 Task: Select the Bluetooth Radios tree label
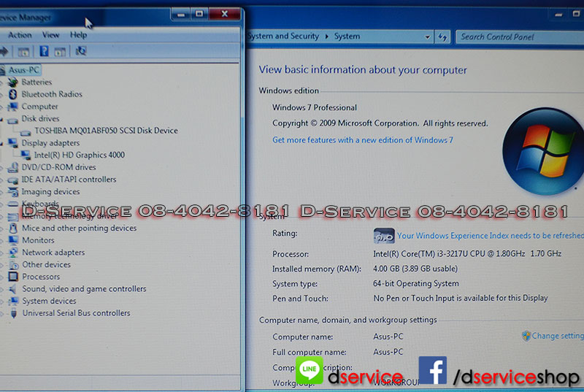click(x=52, y=94)
